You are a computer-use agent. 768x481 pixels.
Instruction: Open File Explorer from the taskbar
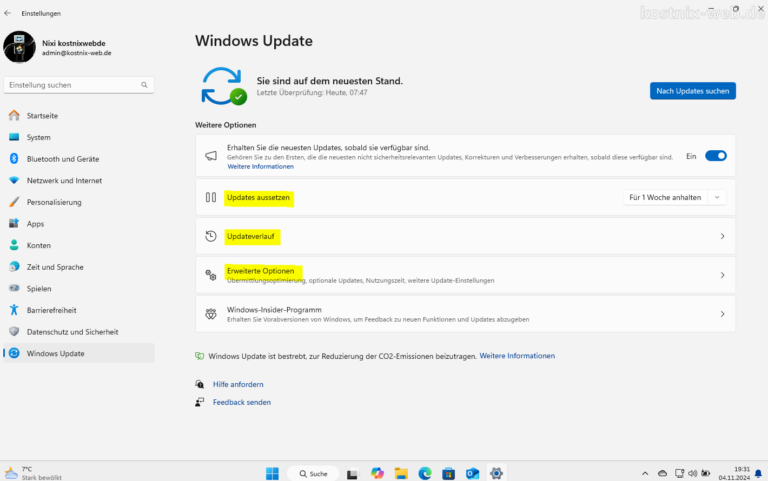click(x=401, y=473)
